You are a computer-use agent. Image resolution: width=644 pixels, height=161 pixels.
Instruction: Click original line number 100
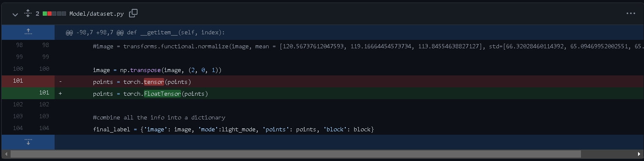[x=17, y=69]
